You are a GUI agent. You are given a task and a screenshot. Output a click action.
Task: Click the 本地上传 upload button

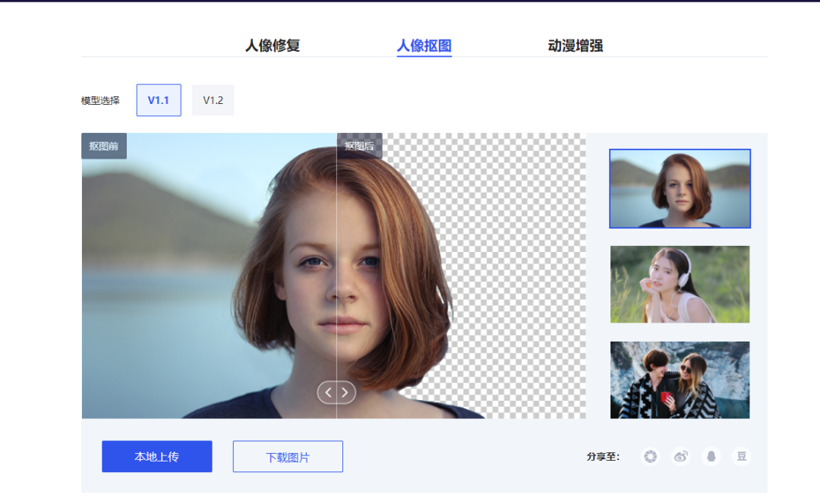pos(156,456)
